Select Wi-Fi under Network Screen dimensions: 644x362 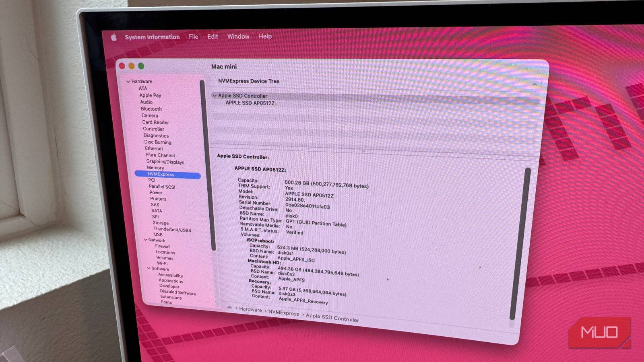pyautogui.click(x=162, y=263)
